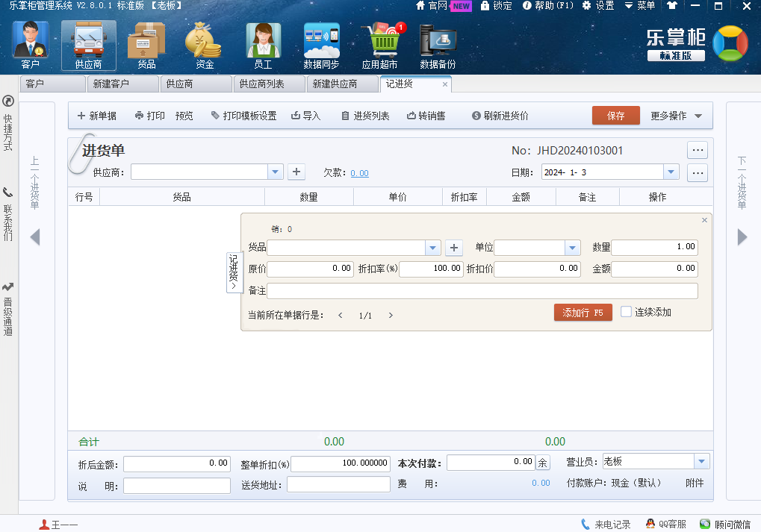761x532 pixels.
Task: Expand the 供应商 supplier dropdown
Action: (276, 172)
